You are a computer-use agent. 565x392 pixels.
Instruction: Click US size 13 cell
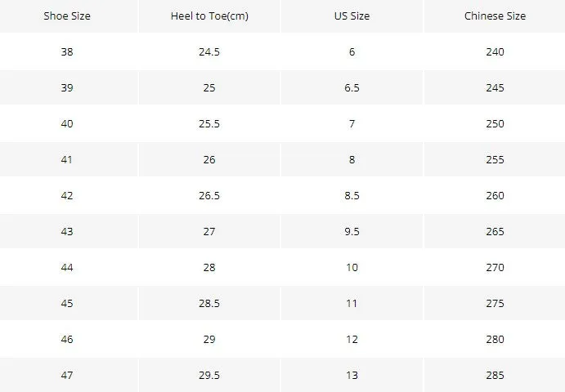pyautogui.click(x=352, y=376)
